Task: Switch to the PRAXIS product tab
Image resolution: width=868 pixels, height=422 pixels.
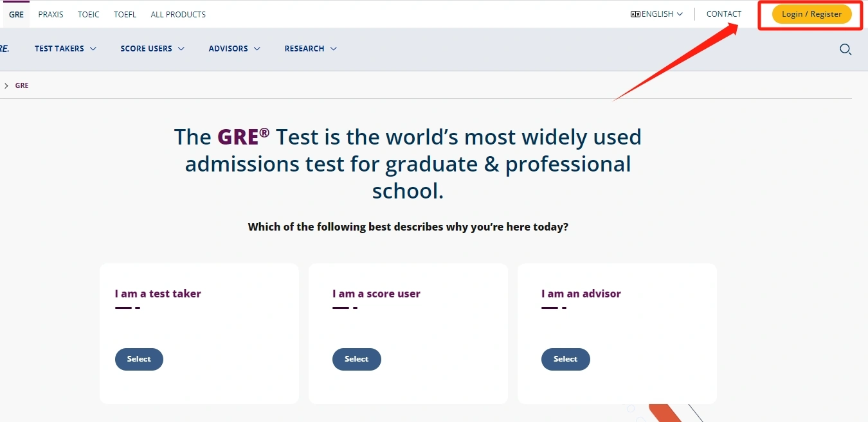Action: (x=51, y=14)
